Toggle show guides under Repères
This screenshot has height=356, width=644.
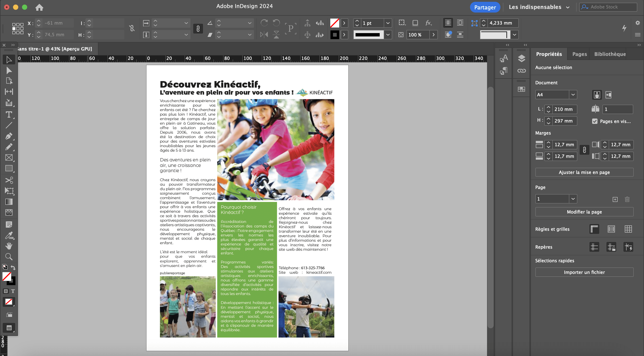[594, 247]
